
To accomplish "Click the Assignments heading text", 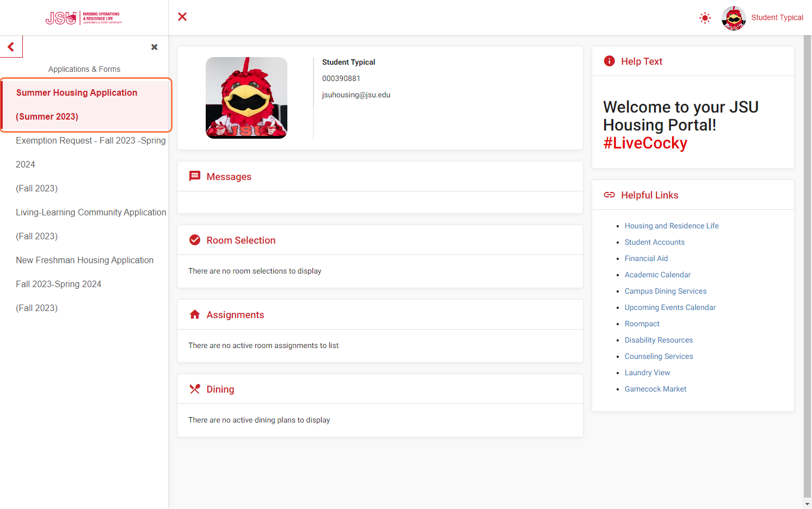I will pyautogui.click(x=235, y=315).
